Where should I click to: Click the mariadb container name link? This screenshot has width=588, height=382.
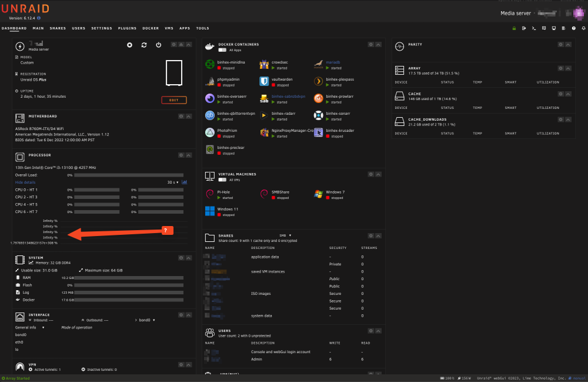tap(333, 62)
